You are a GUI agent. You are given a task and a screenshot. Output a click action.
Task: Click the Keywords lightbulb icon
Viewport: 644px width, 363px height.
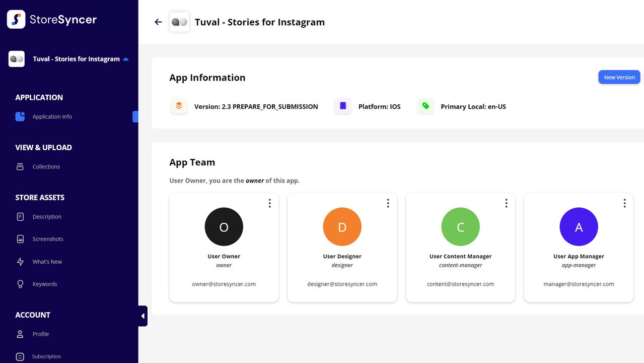[x=20, y=284]
